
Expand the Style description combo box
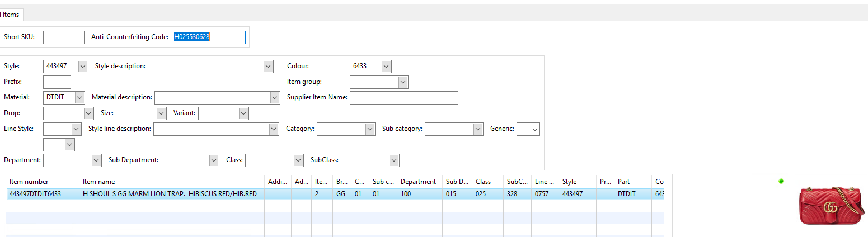[x=269, y=67]
